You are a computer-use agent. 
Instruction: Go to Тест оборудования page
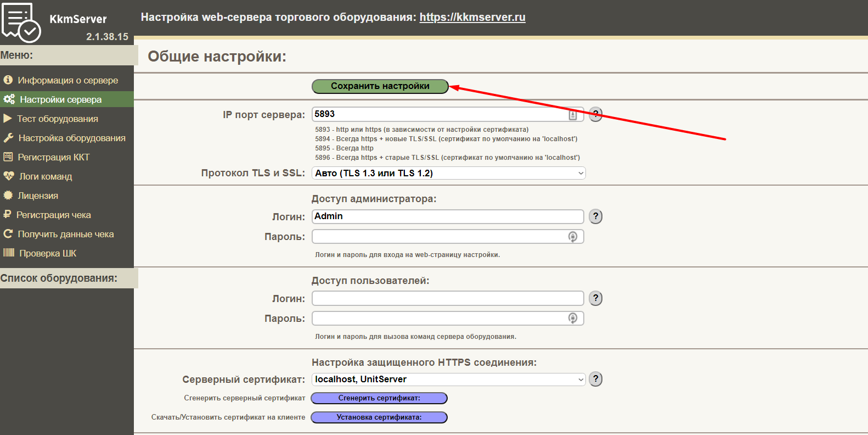(x=67, y=119)
